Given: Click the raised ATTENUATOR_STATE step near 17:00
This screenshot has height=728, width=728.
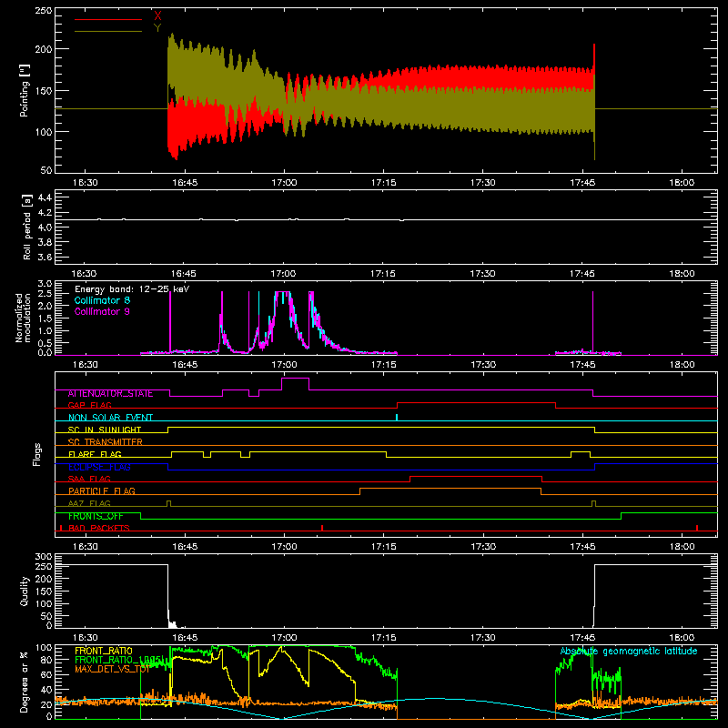Looking at the screenshot, I should 295,379.
